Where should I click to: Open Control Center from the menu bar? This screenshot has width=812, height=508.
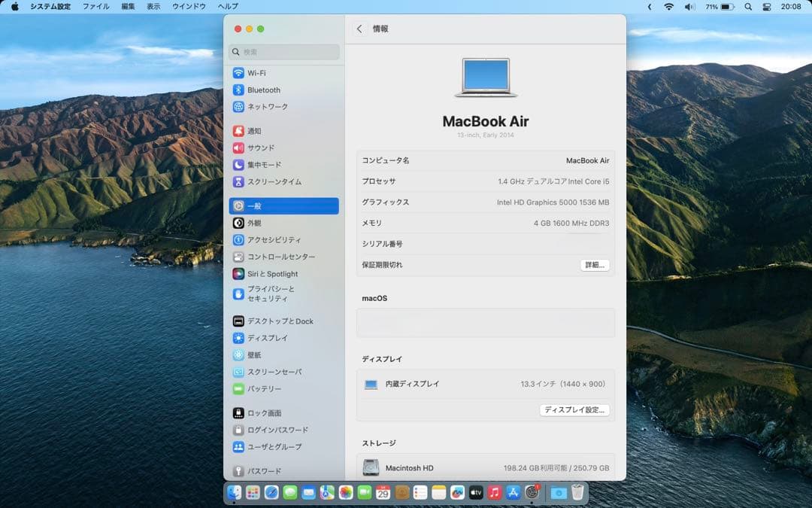(x=766, y=7)
